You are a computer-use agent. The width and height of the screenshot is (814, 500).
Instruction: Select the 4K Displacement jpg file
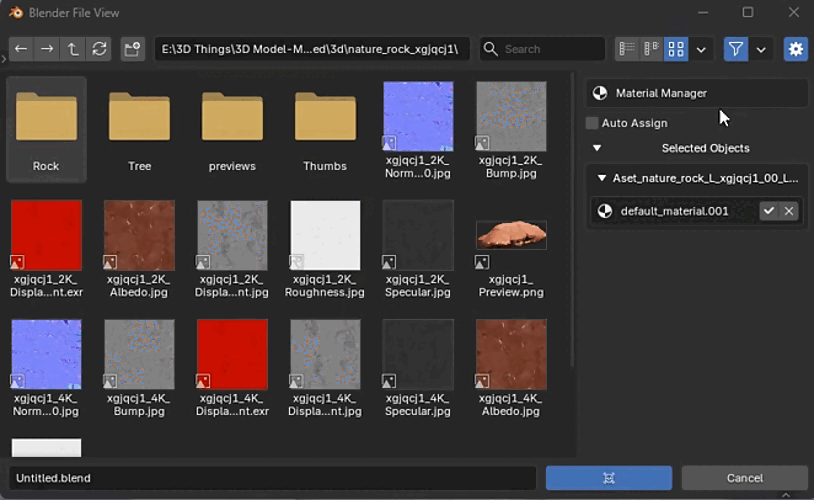tap(325, 354)
